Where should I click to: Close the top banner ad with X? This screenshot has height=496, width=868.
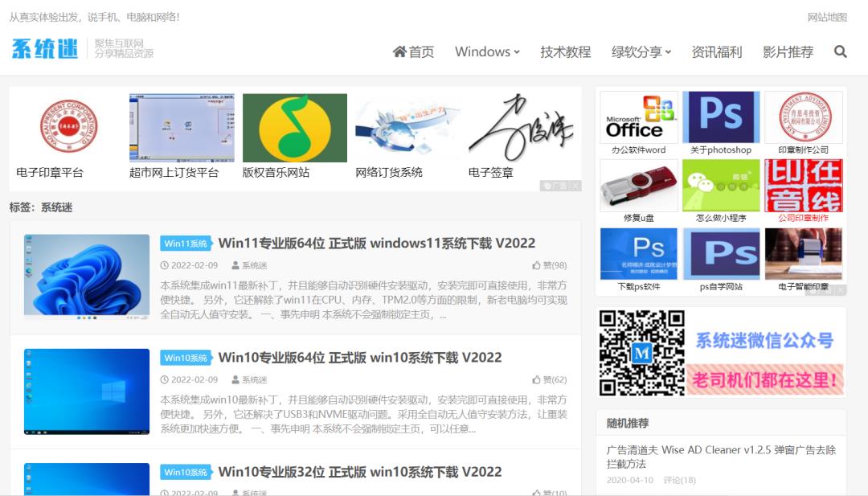(575, 186)
